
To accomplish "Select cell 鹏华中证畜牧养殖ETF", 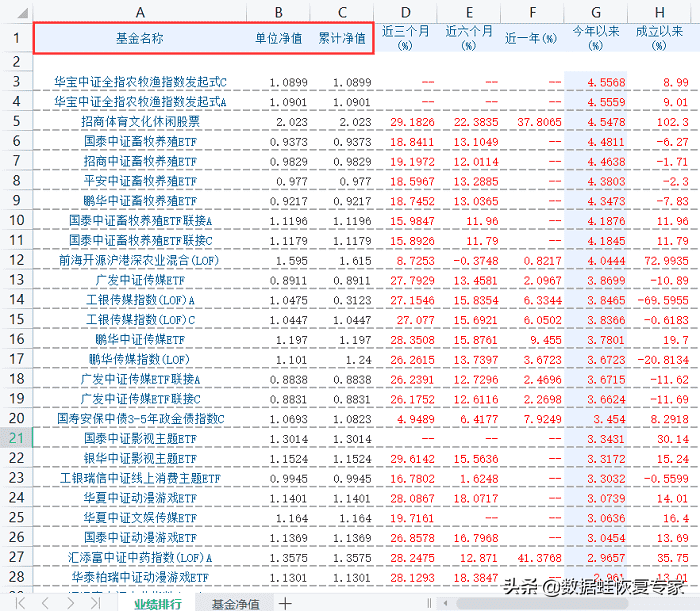I will 140,201.
